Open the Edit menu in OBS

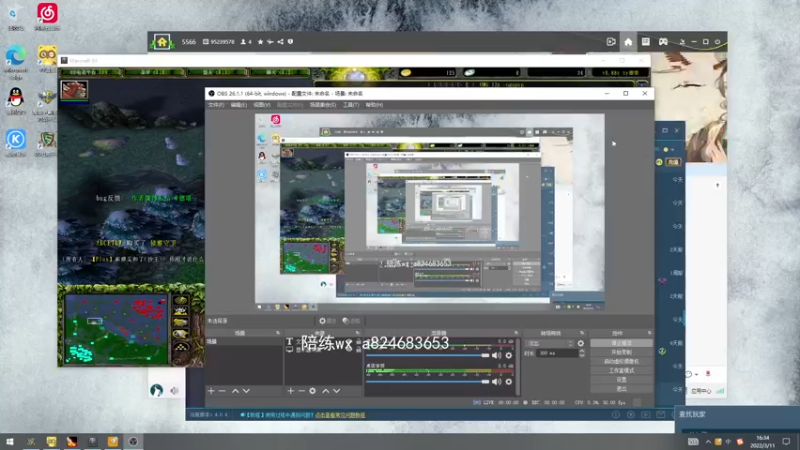tap(239, 105)
